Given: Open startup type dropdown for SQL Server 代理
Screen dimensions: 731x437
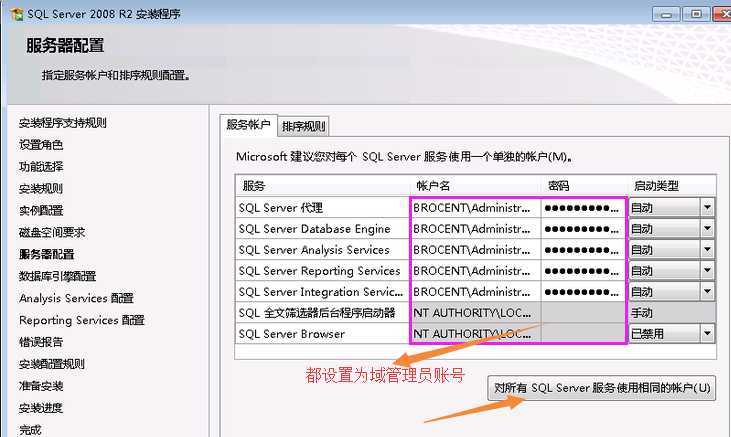Looking at the screenshot, I should (707, 208).
